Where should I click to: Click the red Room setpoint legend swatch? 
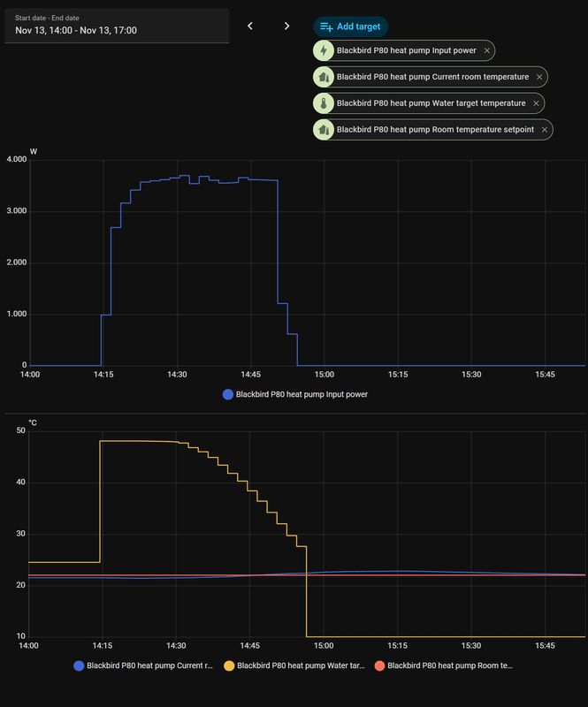[379, 666]
